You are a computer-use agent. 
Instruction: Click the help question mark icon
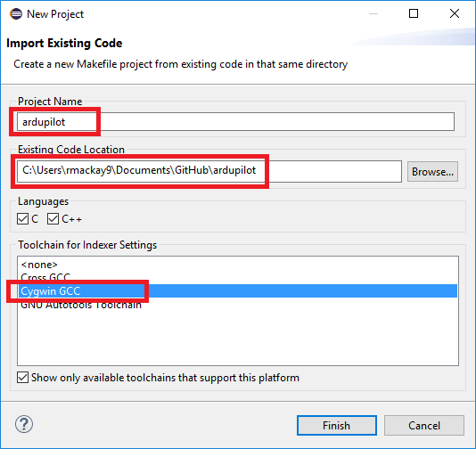[x=24, y=424]
